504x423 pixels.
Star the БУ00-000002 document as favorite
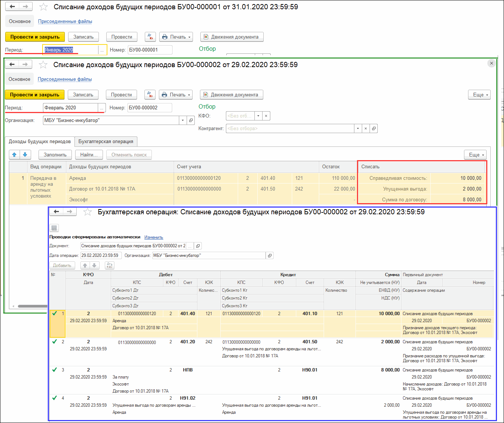click(43, 65)
